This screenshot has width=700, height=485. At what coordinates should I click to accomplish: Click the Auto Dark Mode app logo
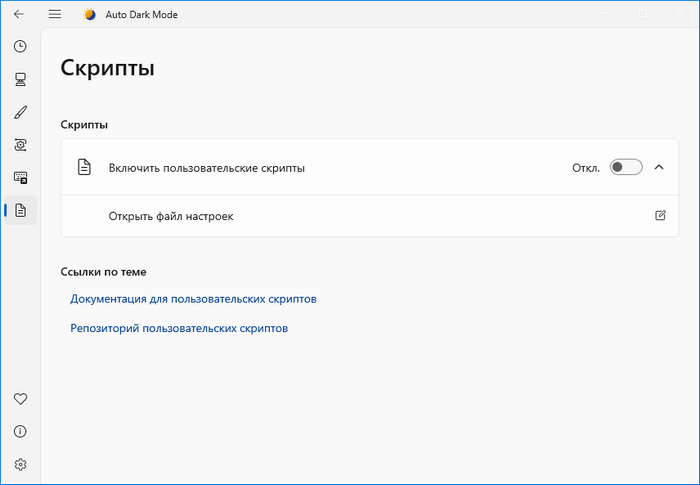coord(89,14)
